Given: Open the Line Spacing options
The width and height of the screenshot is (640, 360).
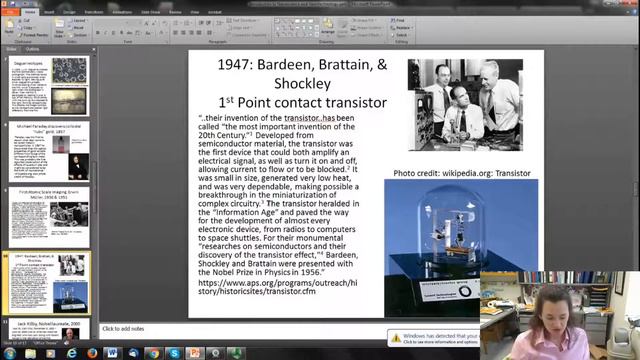Looking at the screenshot, I should click(x=220, y=23).
